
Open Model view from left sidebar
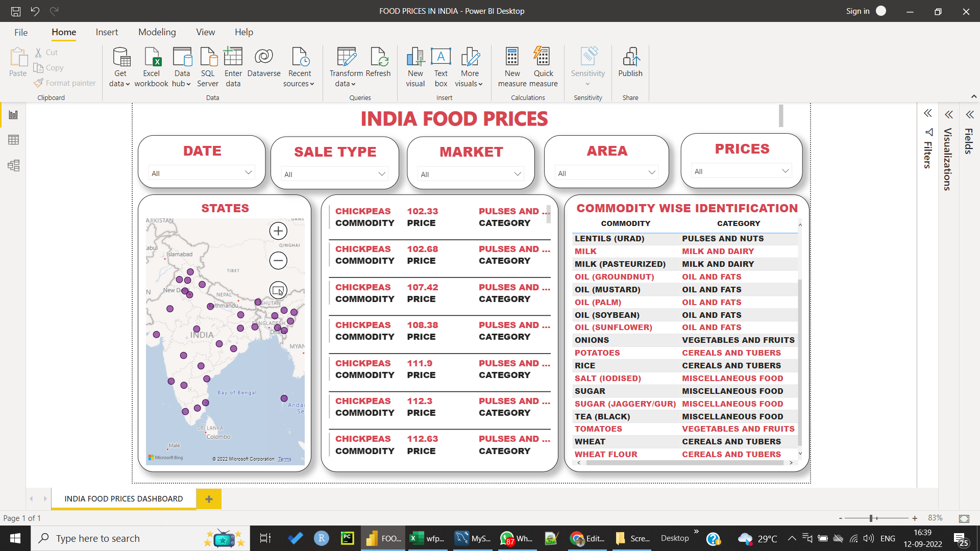[13, 165]
